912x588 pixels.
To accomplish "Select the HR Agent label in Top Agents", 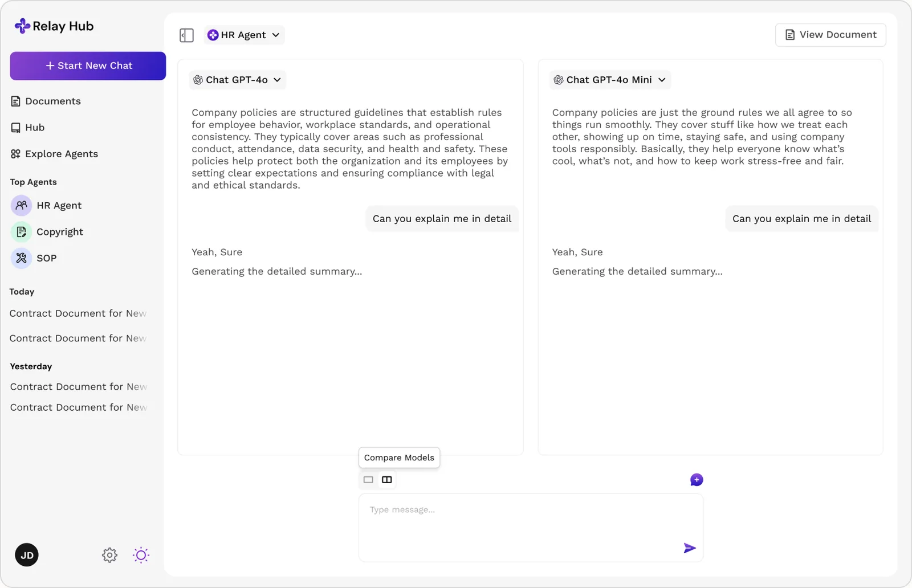I will (x=59, y=205).
